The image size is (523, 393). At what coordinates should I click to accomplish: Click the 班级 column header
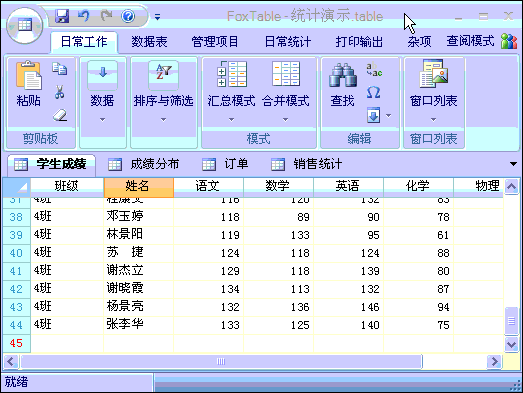click(67, 186)
